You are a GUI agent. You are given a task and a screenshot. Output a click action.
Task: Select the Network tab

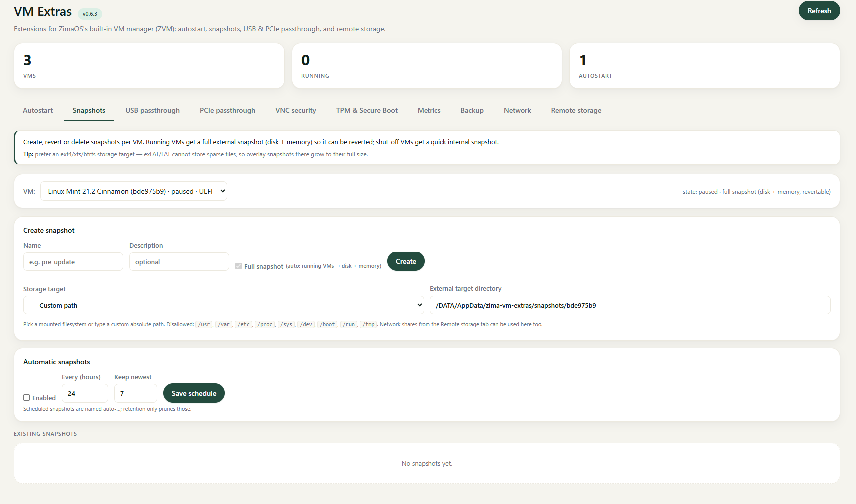coord(517,110)
